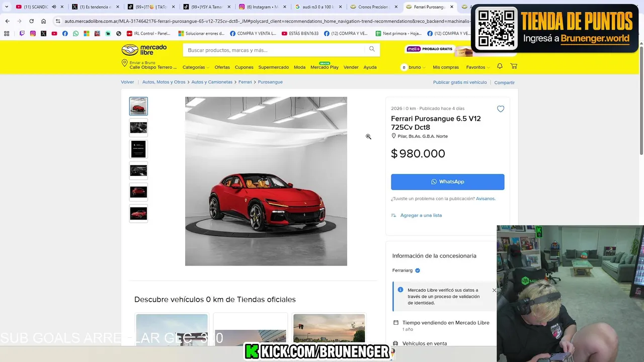Open the ESTÁS BIEN?6:33 bookmark
Viewport: 644px width, 362px height.
click(300, 34)
